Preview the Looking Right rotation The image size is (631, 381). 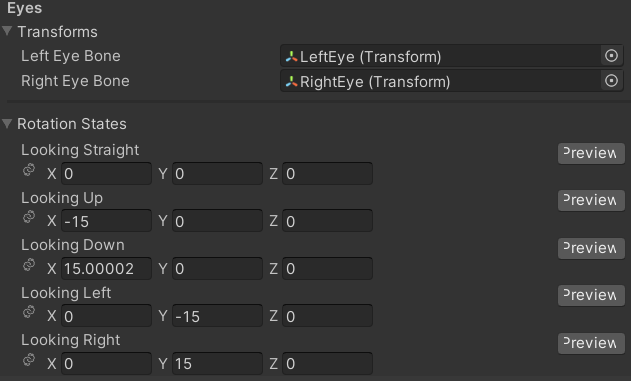(591, 343)
